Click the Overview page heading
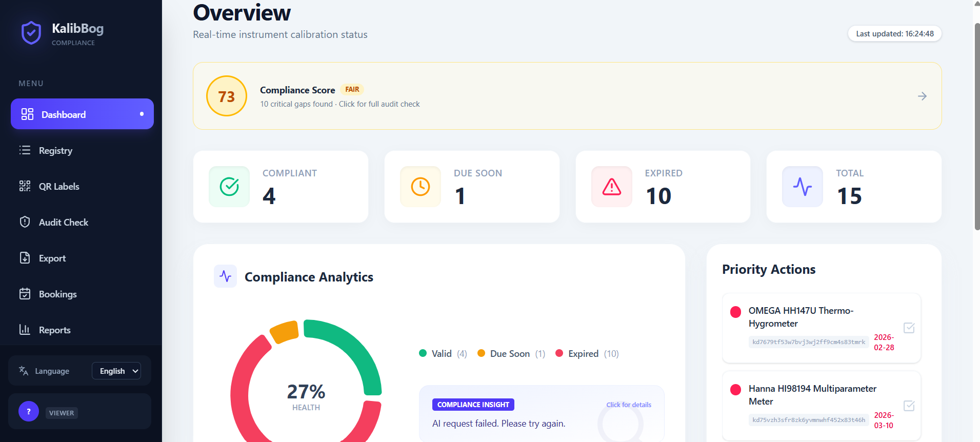This screenshot has width=980, height=442. point(242,13)
